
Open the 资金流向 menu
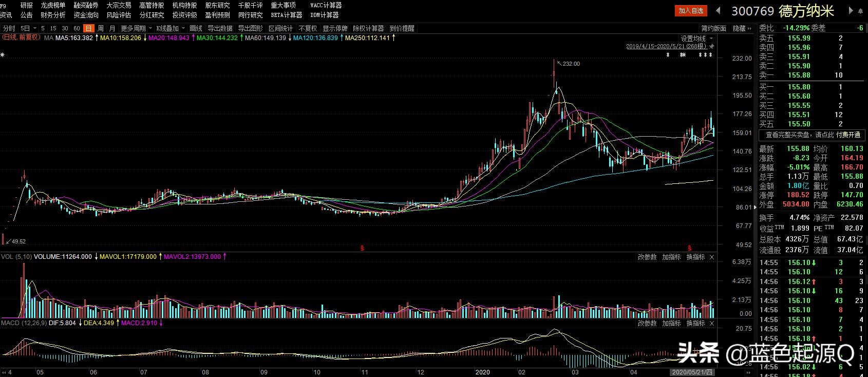coord(86,15)
